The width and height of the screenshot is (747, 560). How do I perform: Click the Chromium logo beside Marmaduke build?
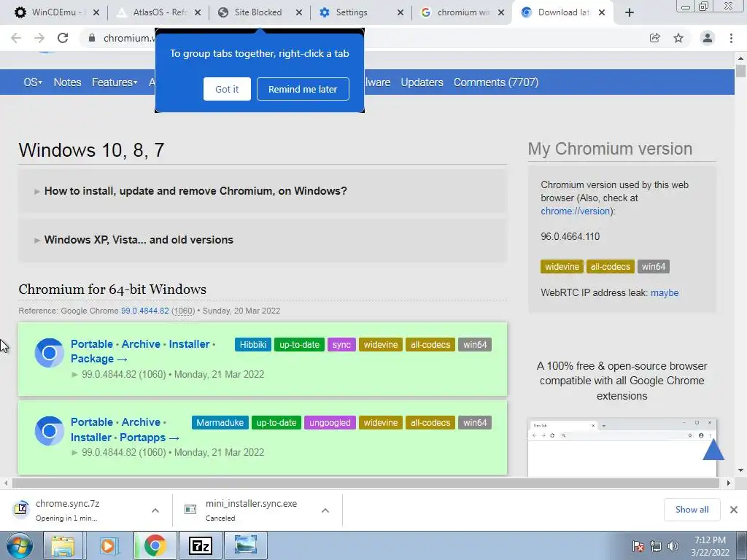coord(49,431)
